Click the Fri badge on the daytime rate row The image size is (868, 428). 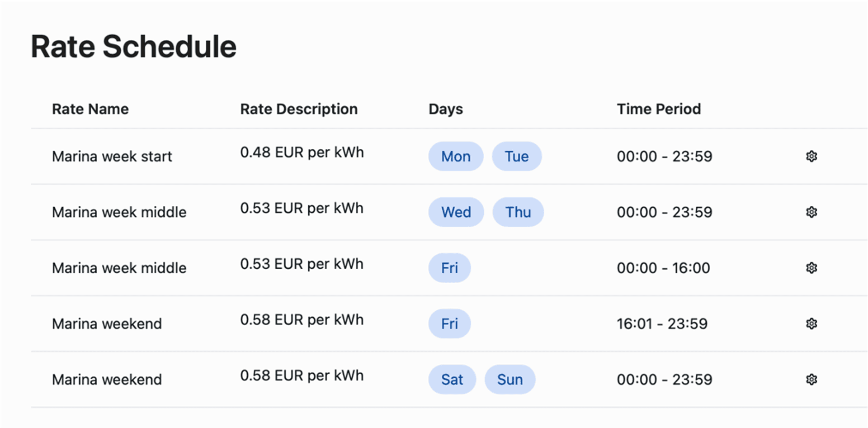click(449, 267)
